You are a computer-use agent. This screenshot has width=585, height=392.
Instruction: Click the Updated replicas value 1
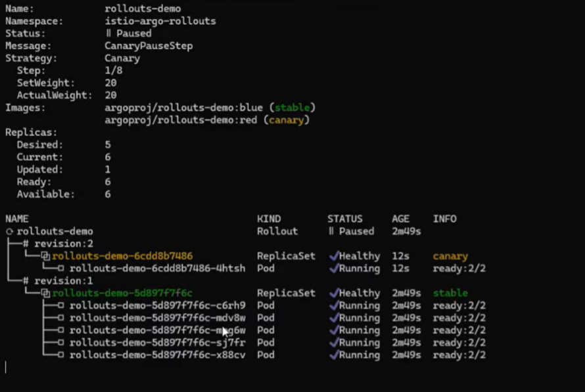tap(107, 169)
